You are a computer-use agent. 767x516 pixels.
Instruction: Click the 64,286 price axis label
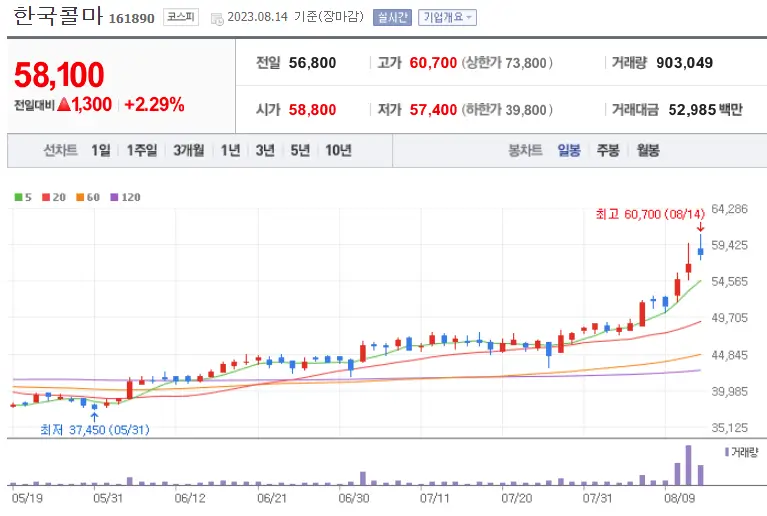729,209
